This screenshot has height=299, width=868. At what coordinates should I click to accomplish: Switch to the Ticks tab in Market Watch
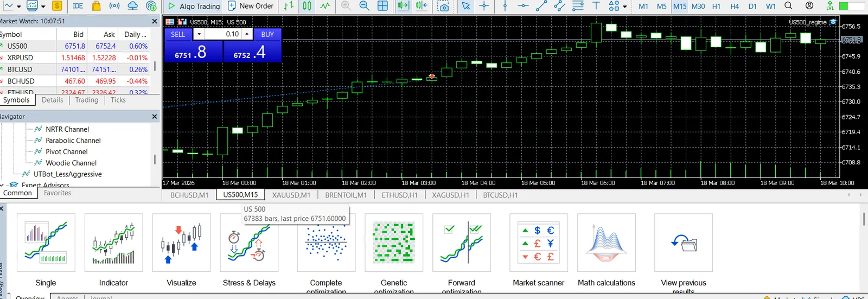click(118, 100)
